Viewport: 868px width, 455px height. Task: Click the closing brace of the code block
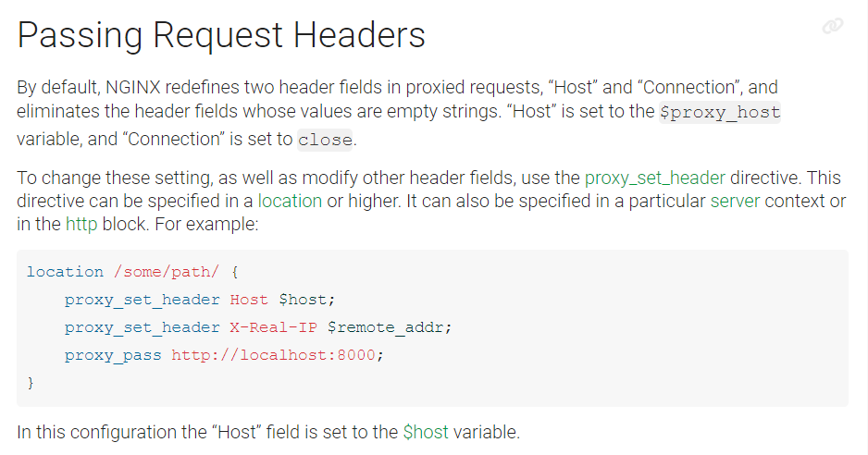pyautogui.click(x=31, y=383)
